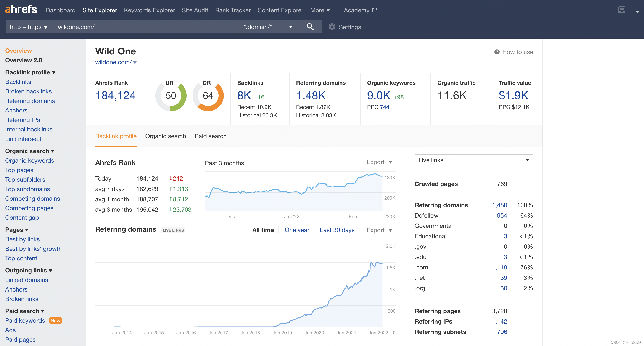Click the wildone.com/ URL input field
This screenshot has height=346, width=644.
click(x=145, y=27)
